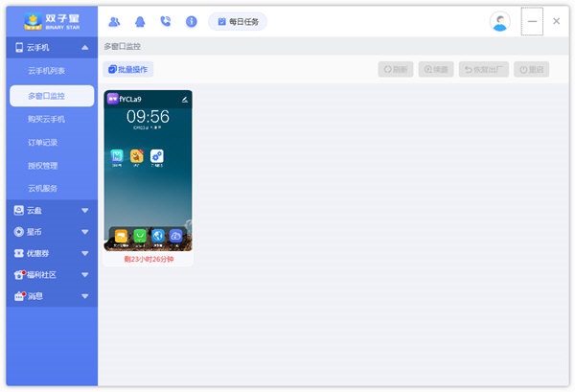Open the notification bell icon

coord(141,21)
